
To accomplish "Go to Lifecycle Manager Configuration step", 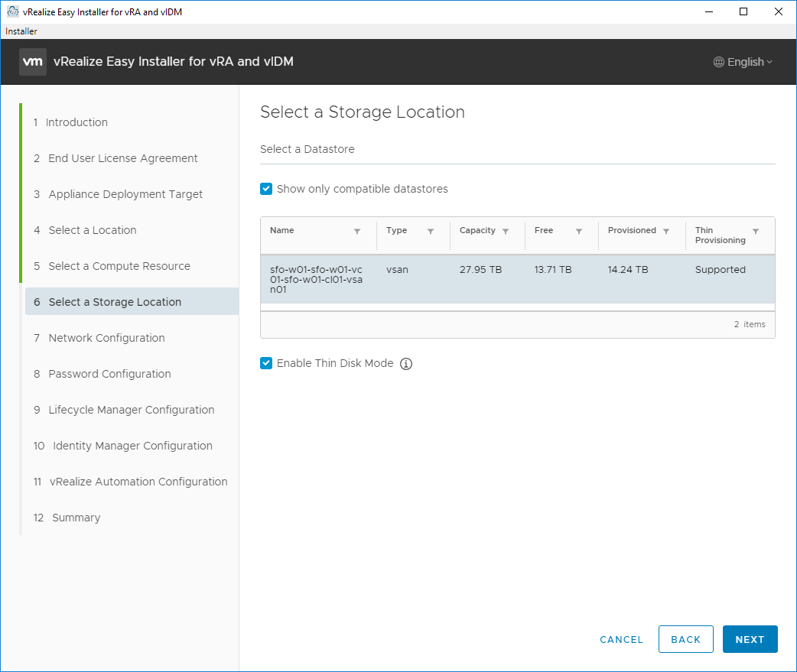I will 124,410.
